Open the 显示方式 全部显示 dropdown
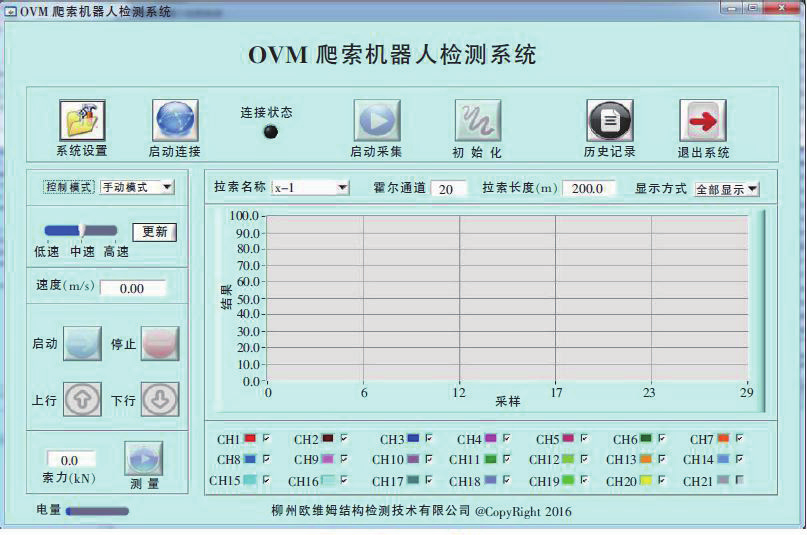This screenshot has width=807, height=535. click(727, 188)
